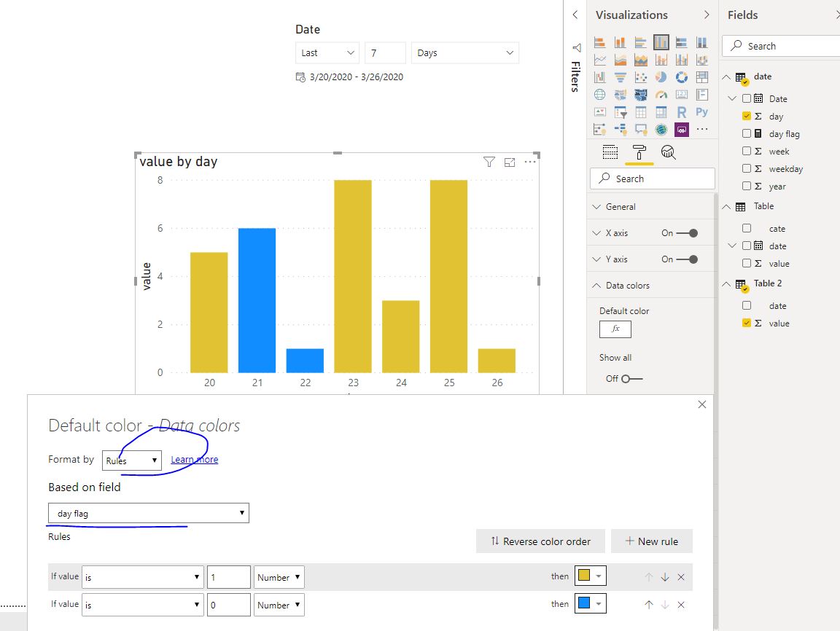
Task: Move the value 0 rule up
Action: [649, 604]
